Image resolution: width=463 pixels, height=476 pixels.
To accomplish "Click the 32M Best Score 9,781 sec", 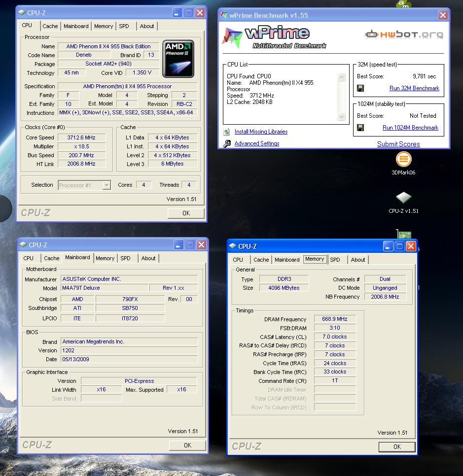I will (425, 76).
